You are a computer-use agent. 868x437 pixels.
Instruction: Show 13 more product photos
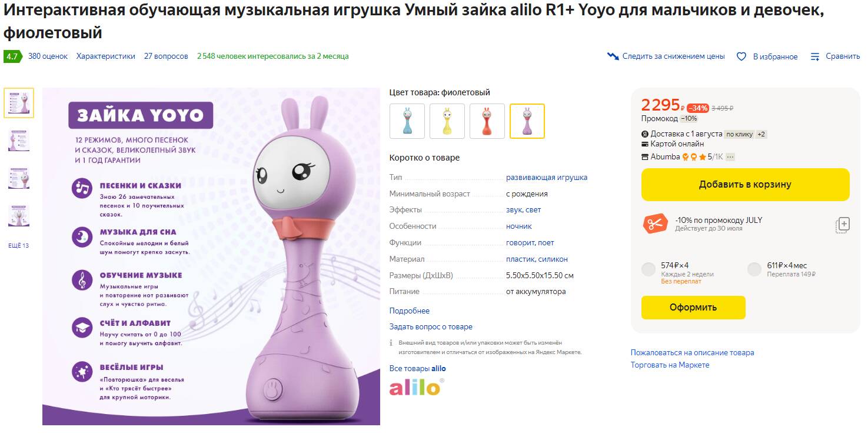pyautogui.click(x=18, y=245)
